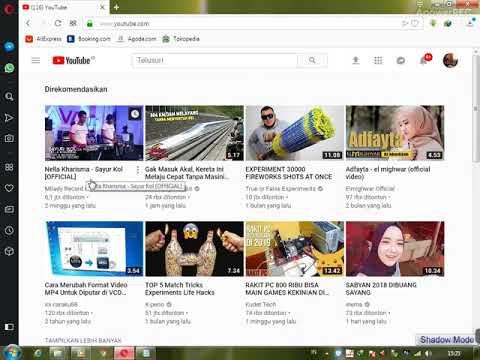Open extensions cube icon in the sidebar
Screen dimensions: 480x360
click(x=9, y=251)
